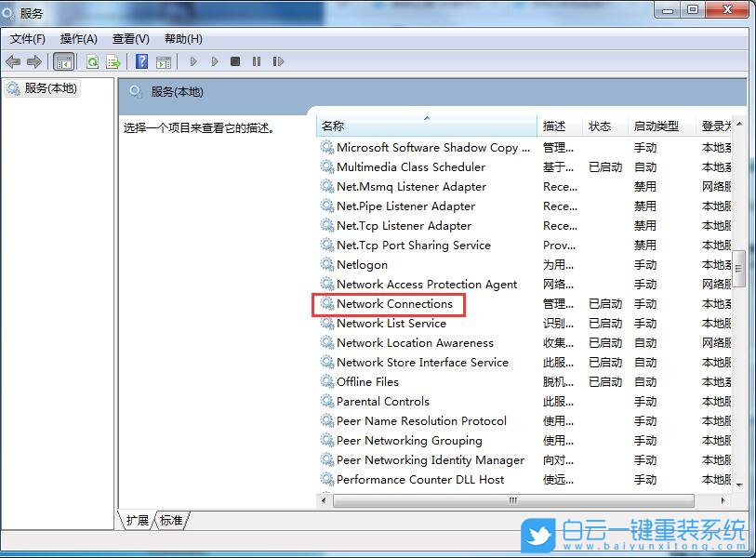Restart the selected service

tap(279, 61)
